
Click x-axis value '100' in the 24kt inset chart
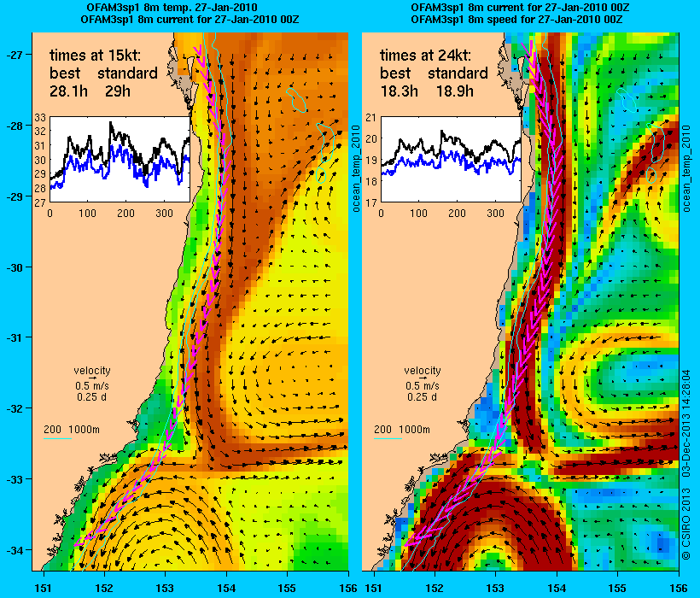419,214
